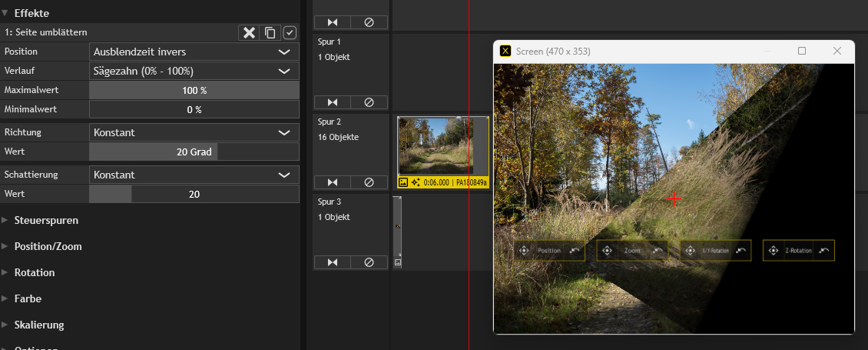Screen dimensions: 868x350
Task: Click the X/Y-Rotation label button in overlay
Action: tap(716, 251)
